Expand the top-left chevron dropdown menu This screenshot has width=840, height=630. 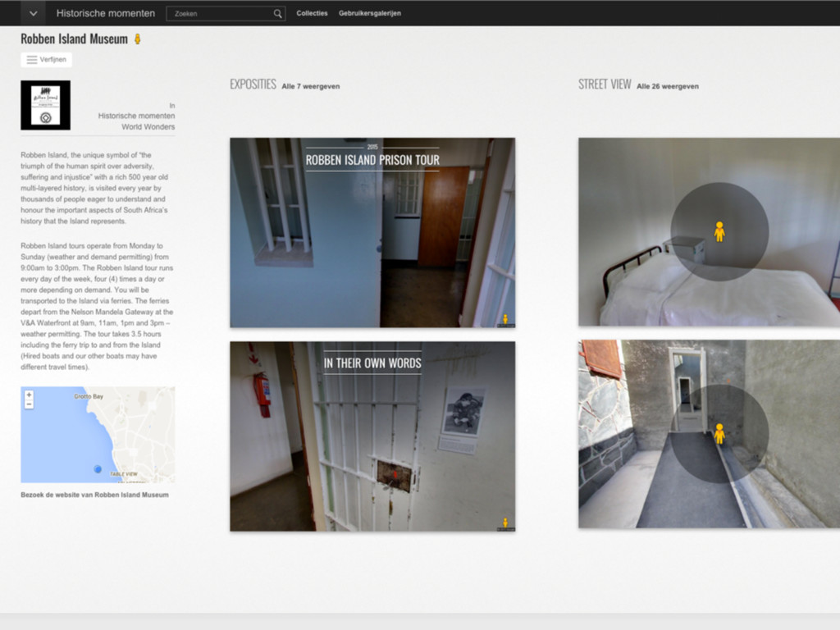pyautogui.click(x=33, y=13)
